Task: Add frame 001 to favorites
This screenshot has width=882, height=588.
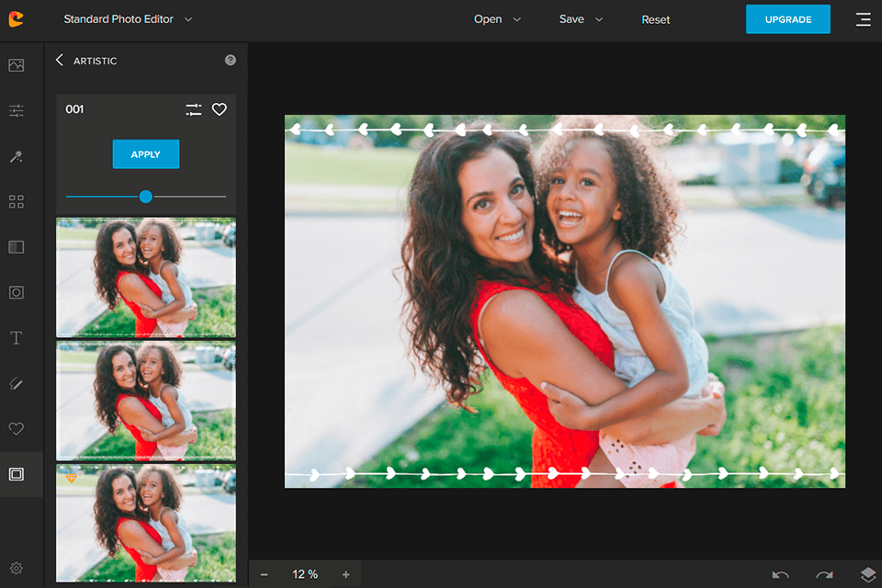Action: tap(220, 109)
